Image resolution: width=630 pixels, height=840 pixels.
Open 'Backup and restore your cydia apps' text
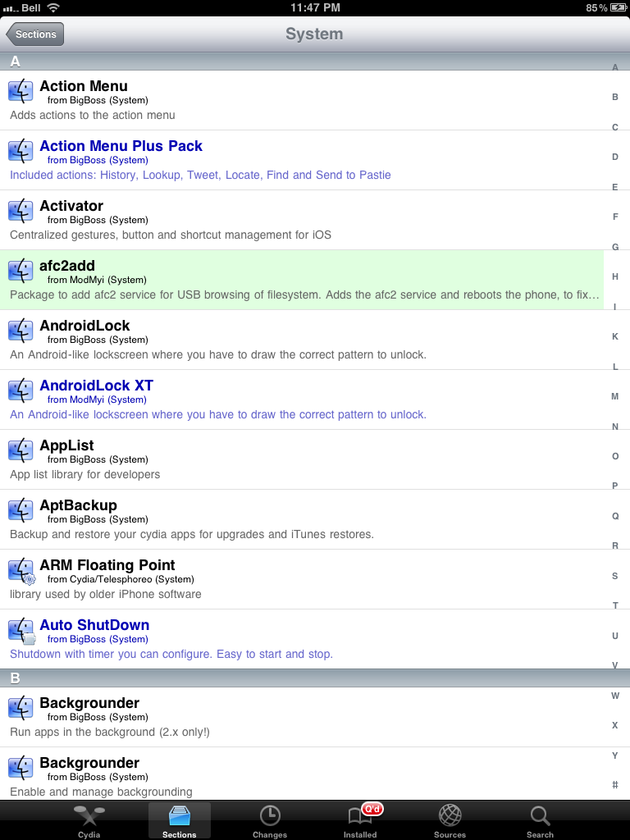tap(192, 534)
